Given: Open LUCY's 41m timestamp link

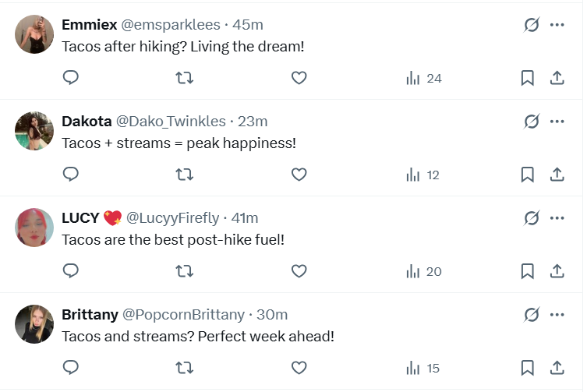Looking at the screenshot, I should point(243,217).
